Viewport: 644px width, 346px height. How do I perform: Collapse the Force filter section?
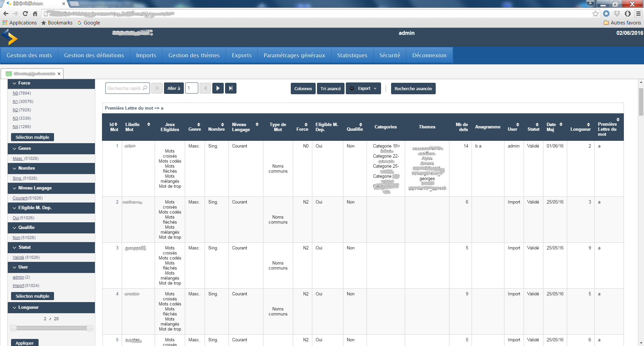(14, 83)
